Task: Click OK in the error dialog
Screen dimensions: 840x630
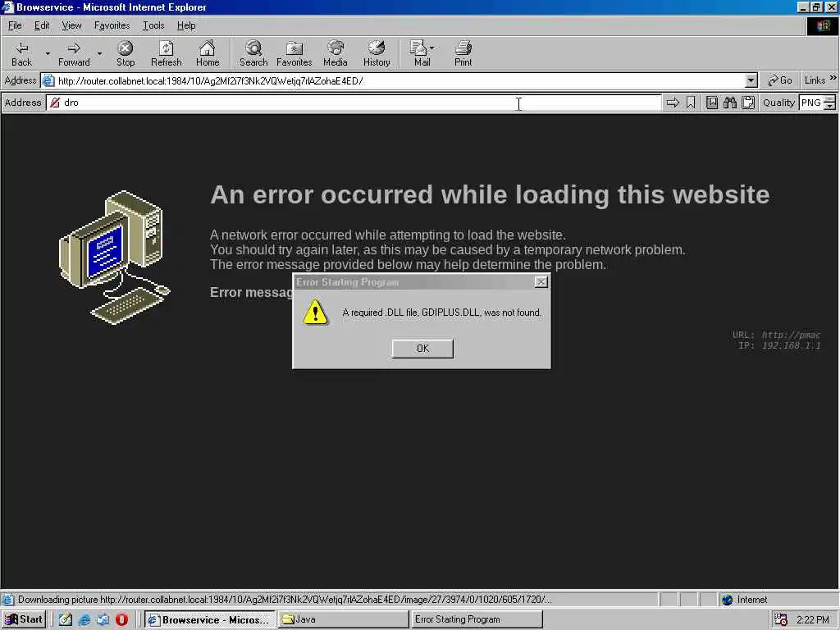Action: pyautogui.click(x=422, y=348)
